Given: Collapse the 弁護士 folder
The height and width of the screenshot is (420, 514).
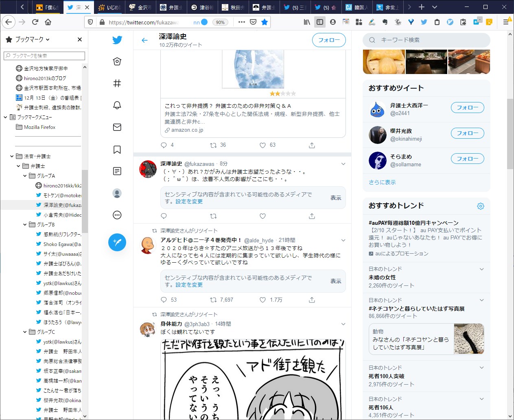Looking at the screenshot, I should pyautogui.click(x=18, y=166).
